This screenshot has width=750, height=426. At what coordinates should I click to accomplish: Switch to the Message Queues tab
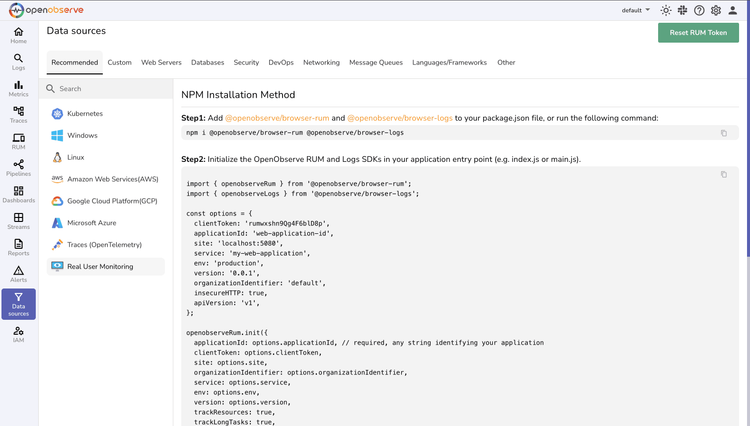[x=376, y=63]
